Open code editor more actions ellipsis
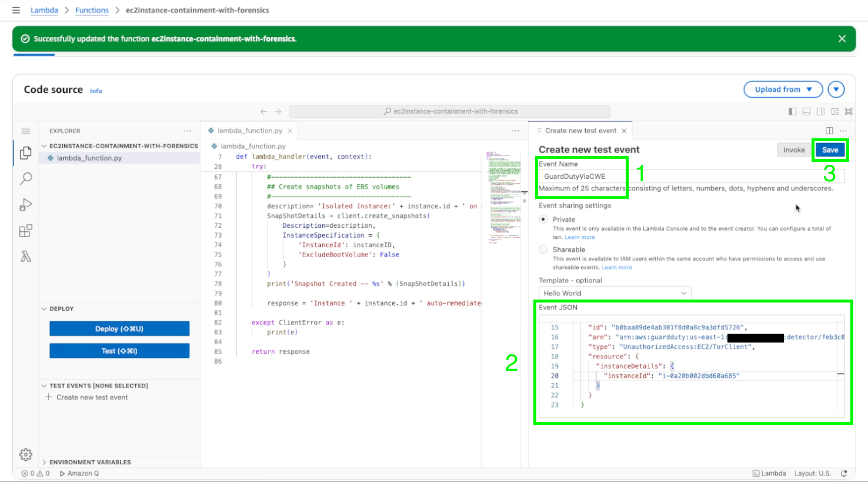This screenshot has height=482, width=868. click(515, 131)
